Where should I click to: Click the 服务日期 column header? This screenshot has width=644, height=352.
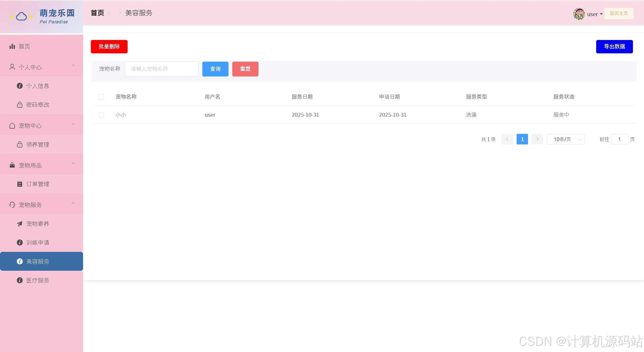point(302,97)
